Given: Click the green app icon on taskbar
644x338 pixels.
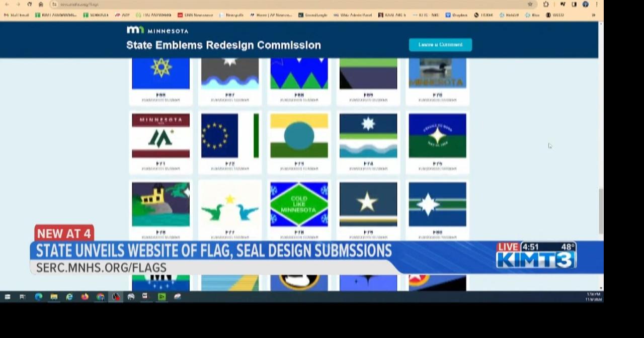Looking at the screenshot, I should (x=162, y=297).
